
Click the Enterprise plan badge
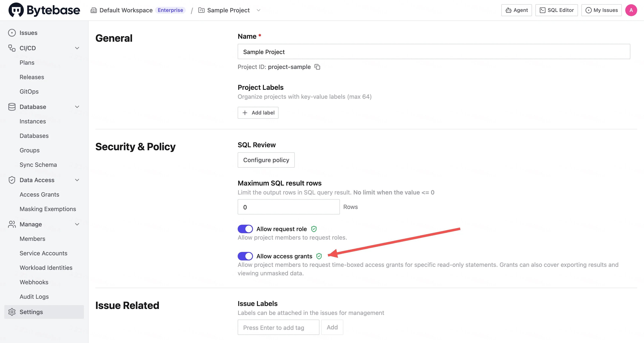pos(170,10)
